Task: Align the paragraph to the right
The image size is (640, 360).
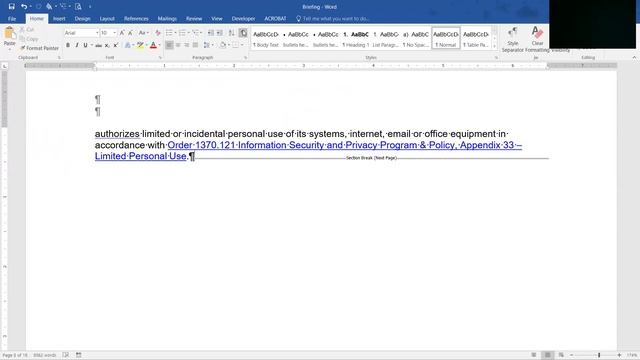Action: [x=187, y=45]
